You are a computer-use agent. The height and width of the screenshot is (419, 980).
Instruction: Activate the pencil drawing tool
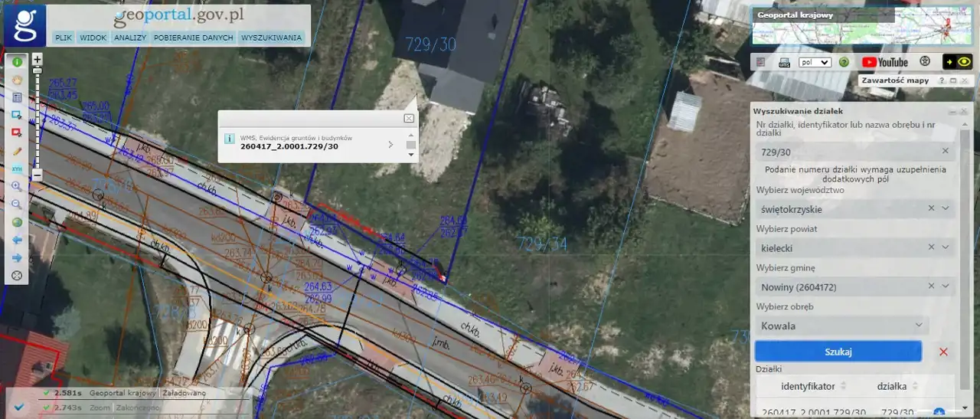(16, 151)
